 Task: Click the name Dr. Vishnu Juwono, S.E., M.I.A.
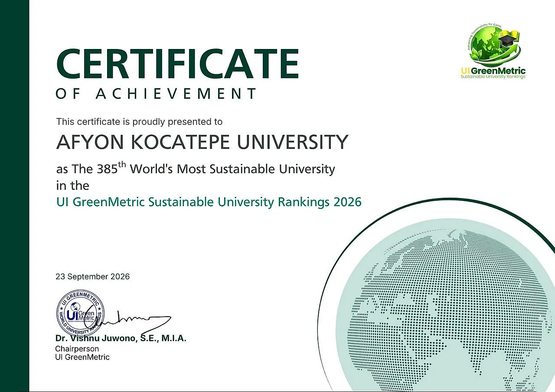click(x=121, y=338)
